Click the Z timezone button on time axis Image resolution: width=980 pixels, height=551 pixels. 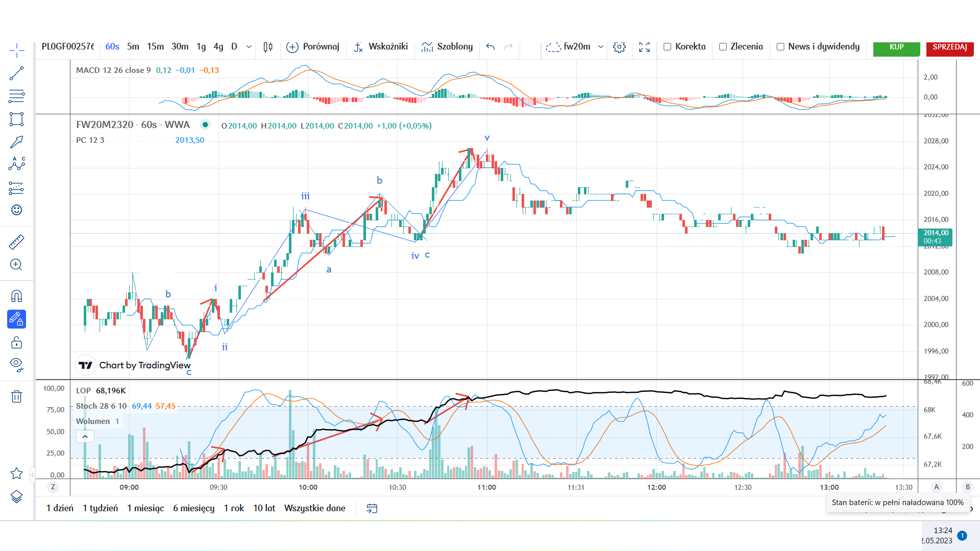coord(53,487)
